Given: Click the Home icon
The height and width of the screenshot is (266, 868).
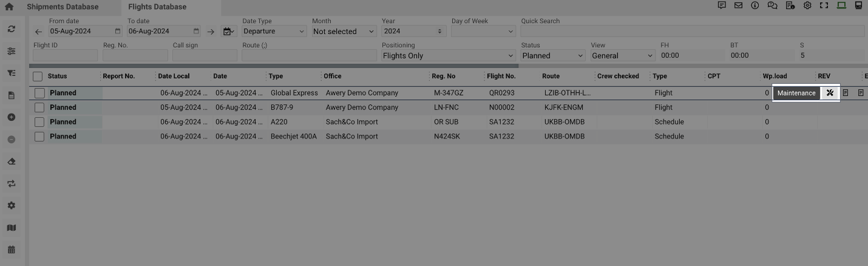Looking at the screenshot, I should click(9, 7).
